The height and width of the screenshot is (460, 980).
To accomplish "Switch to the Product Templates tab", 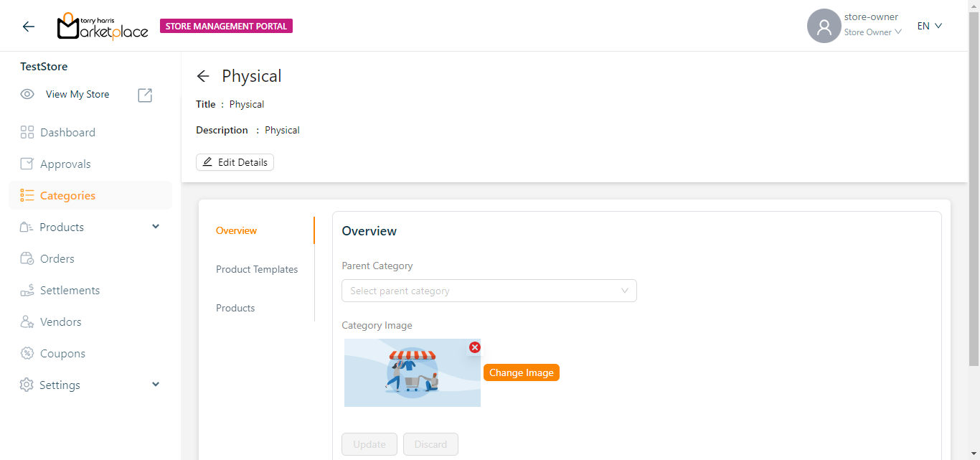I will (257, 269).
